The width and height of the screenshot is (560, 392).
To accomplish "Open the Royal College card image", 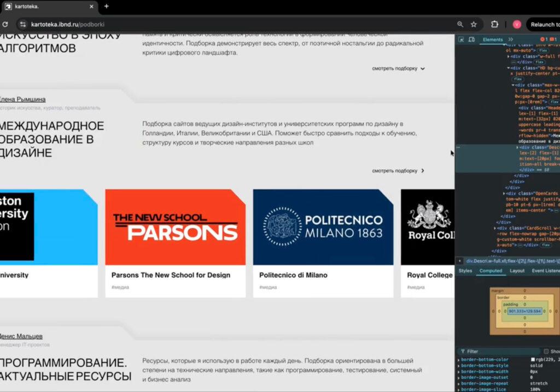I will pos(428,227).
